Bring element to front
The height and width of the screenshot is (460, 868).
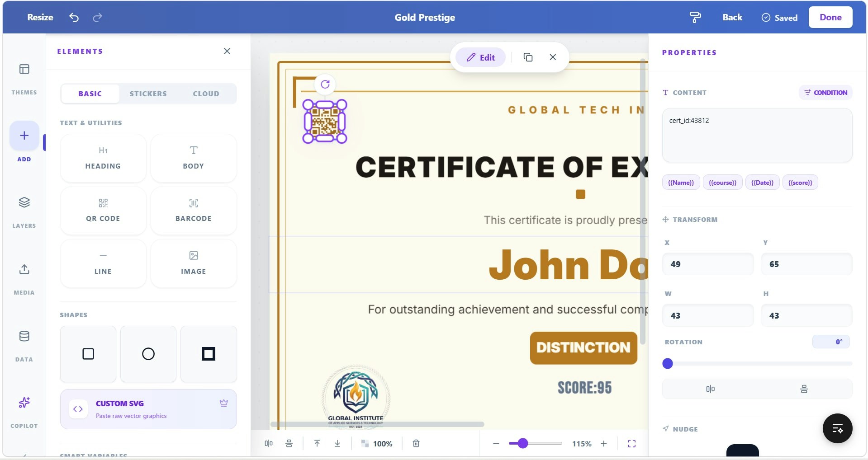click(x=317, y=444)
